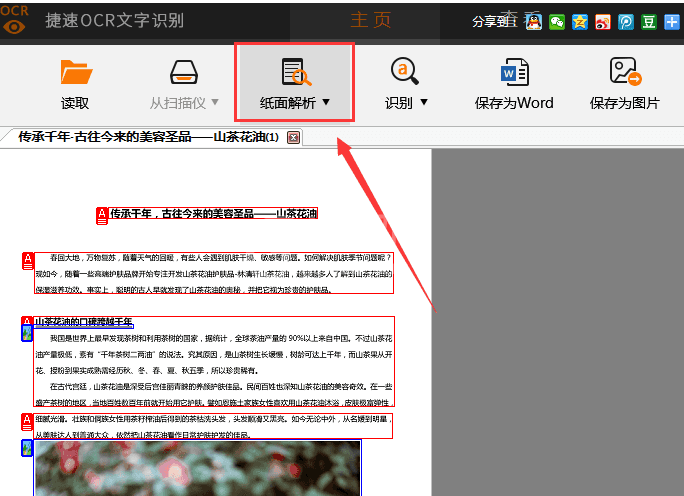The image size is (684, 496).
Task: Click the OCR eye logo
Action: [x=14, y=20]
